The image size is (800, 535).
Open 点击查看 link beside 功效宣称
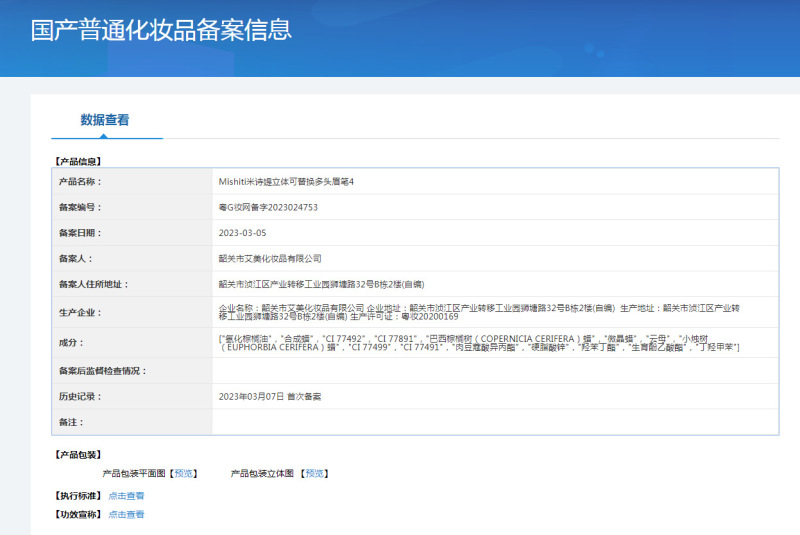coord(126,514)
